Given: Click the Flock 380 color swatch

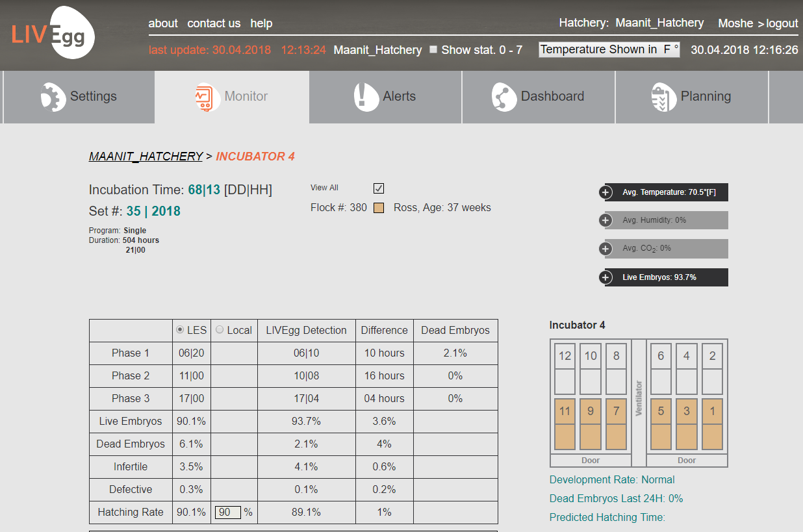Looking at the screenshot, I should coord(379,208).
